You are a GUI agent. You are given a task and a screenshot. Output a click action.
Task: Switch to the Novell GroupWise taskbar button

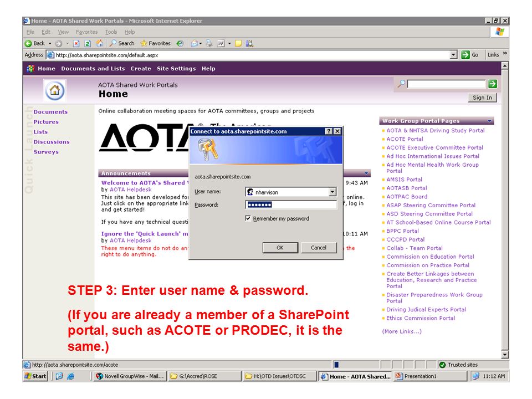tap(130, 376)
